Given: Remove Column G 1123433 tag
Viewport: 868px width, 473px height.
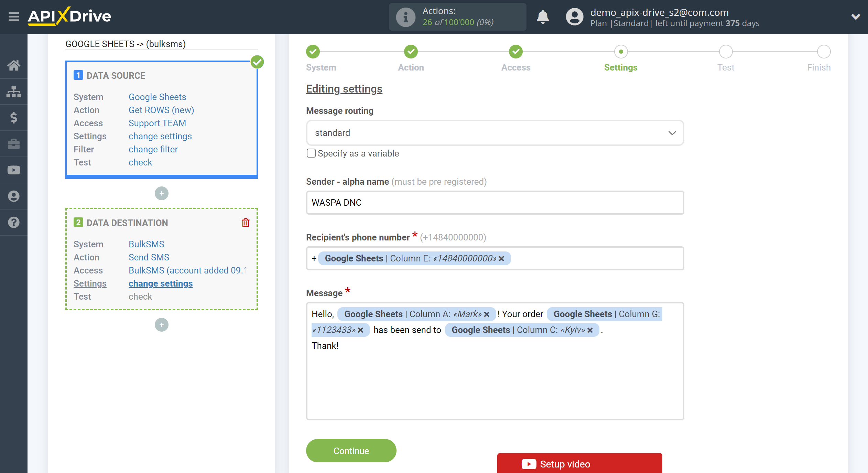Looking at the screenshot, I should pos(360,330).
